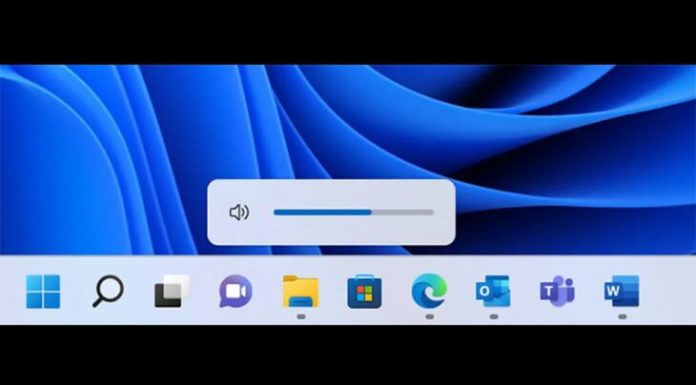Switch to the Word application

click(x=621, y=291)
